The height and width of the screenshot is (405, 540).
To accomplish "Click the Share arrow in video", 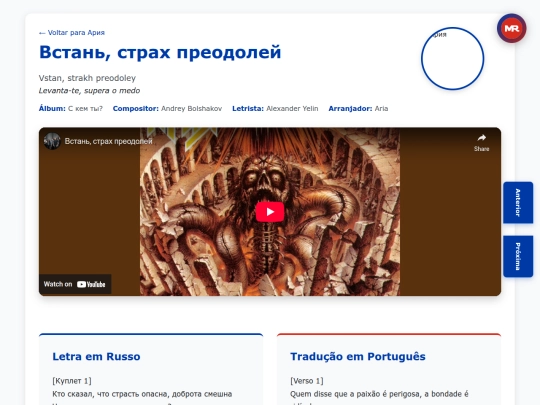I will coord(481,142).
